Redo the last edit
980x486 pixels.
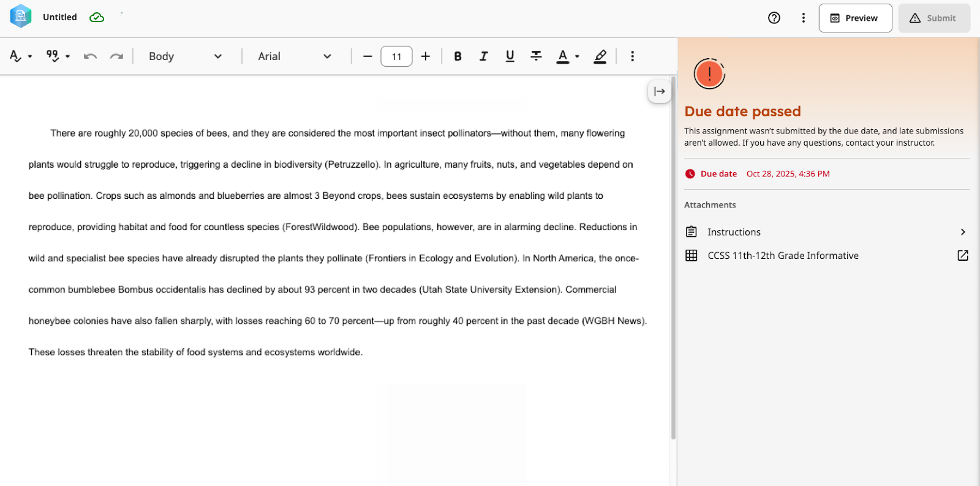[x=116, y=56]
